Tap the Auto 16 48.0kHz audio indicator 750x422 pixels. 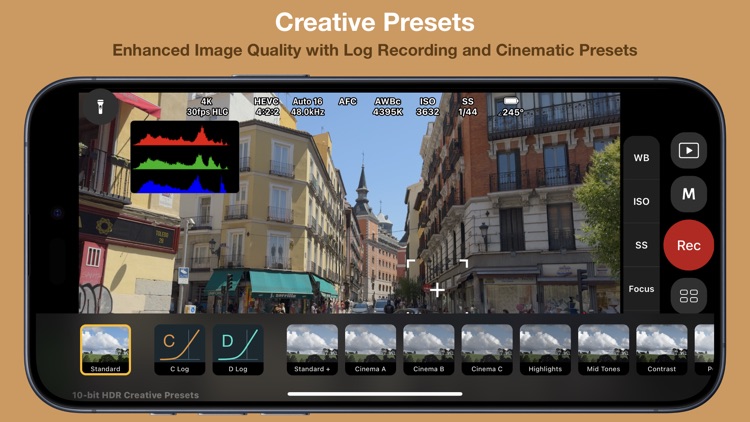[x=308, y=107]
